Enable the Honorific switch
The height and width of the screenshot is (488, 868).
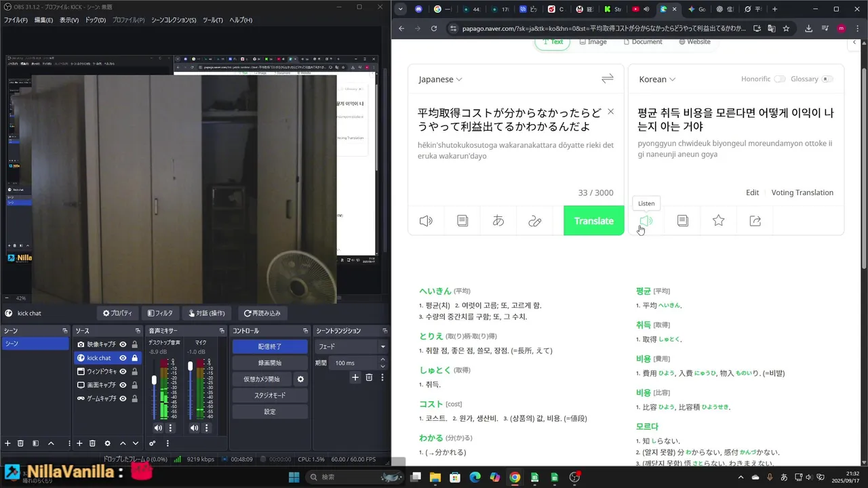point(780,79)
